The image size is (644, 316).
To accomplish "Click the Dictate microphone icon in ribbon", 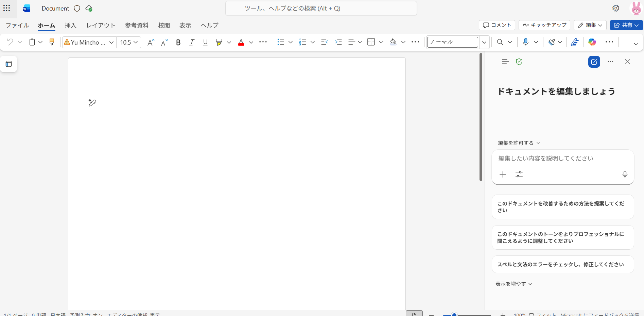I will point(525,42).
